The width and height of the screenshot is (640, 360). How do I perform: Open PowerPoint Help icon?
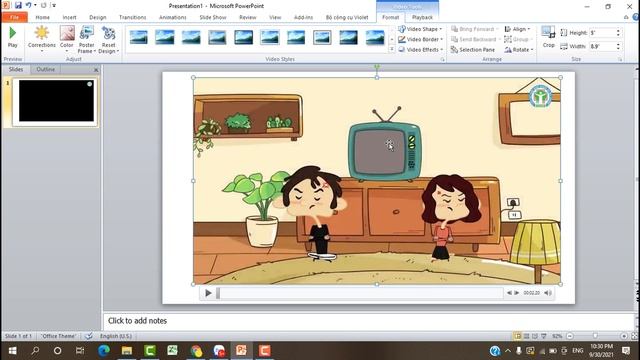pos(636,17)
